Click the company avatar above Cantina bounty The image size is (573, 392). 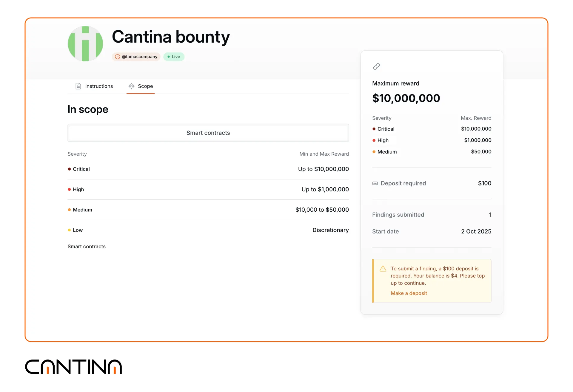click(85, 44)
